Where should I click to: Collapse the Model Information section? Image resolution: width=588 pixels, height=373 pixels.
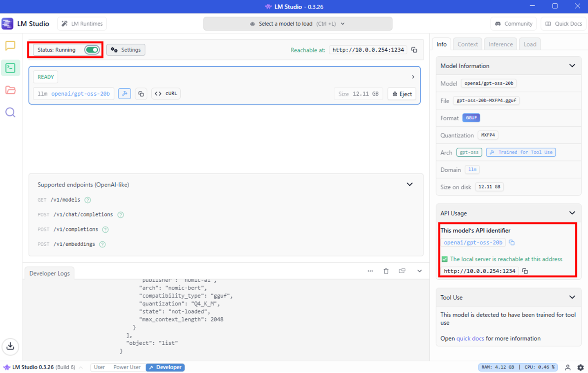[x=572, y=66]
